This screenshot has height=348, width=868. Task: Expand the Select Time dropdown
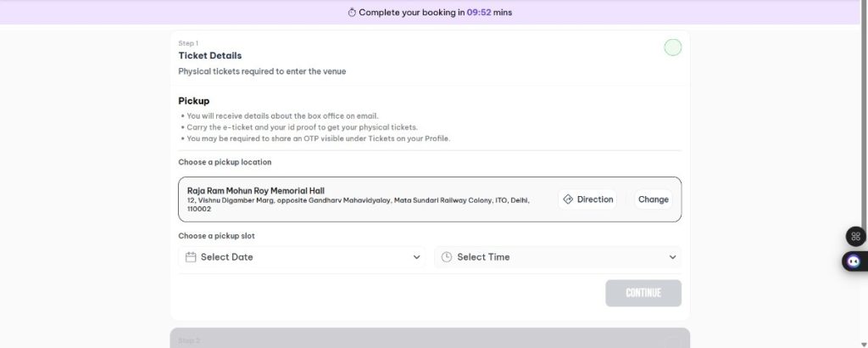coord(557,257)
